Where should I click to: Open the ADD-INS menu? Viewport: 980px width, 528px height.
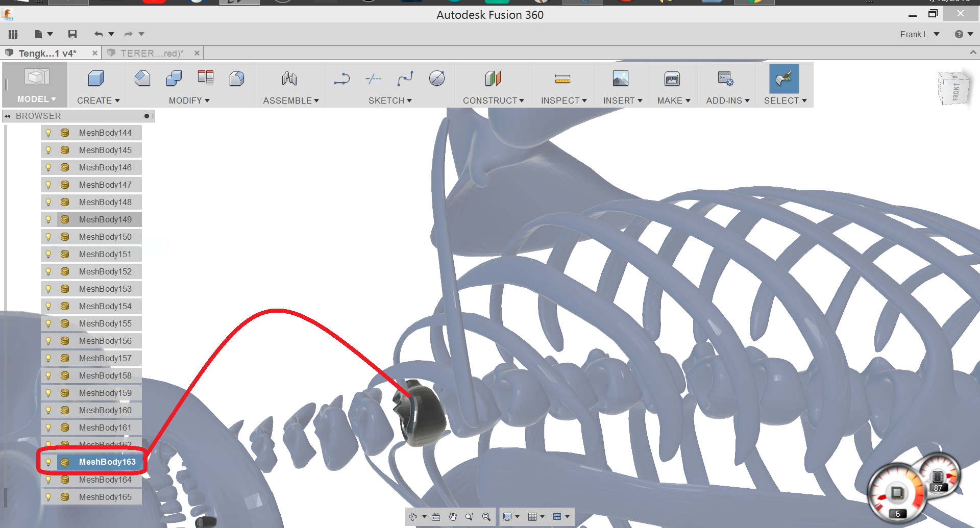coord(728,100)
